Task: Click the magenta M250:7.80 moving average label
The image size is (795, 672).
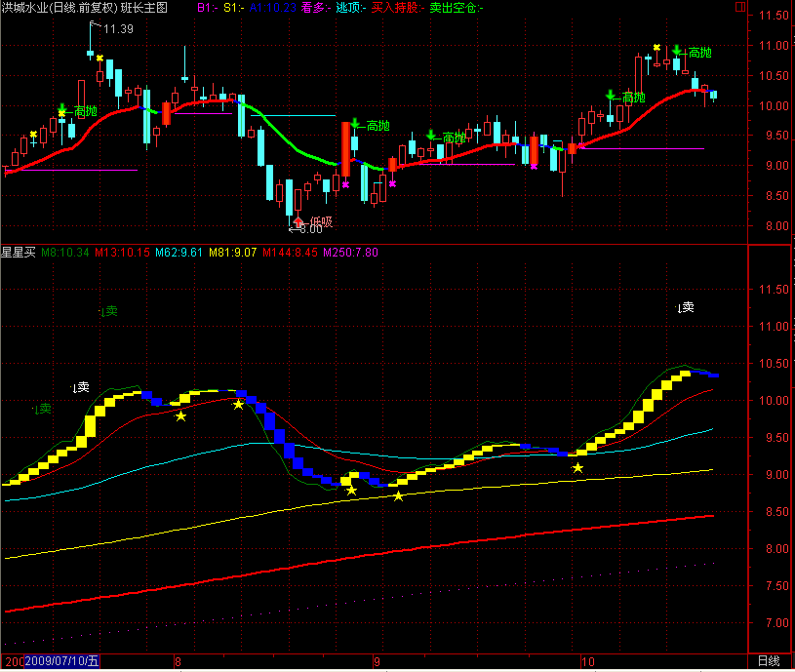Action: pos(351,252)
